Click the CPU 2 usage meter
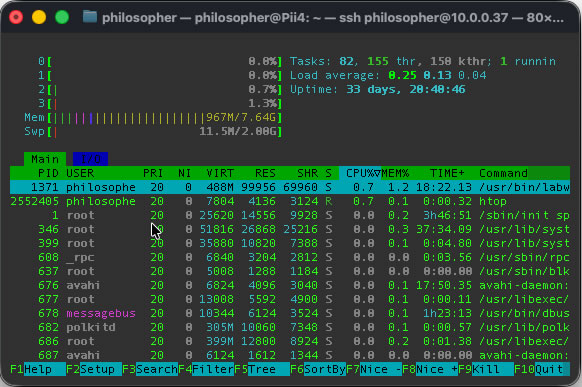Image resolution: width=582 pixels, height=387 pixels. click(160, 89)
